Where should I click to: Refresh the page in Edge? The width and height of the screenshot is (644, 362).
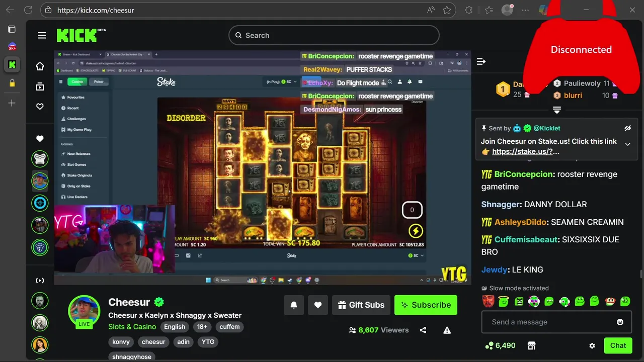28,10
